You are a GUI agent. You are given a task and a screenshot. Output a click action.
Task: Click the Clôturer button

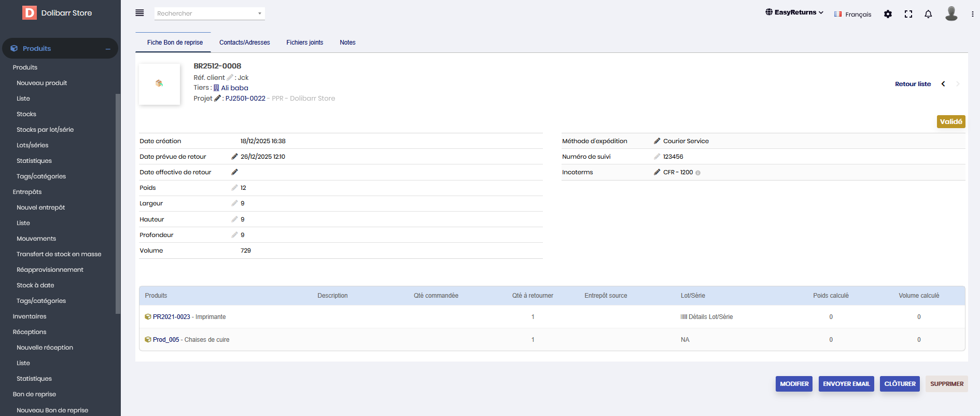(900, 384)
